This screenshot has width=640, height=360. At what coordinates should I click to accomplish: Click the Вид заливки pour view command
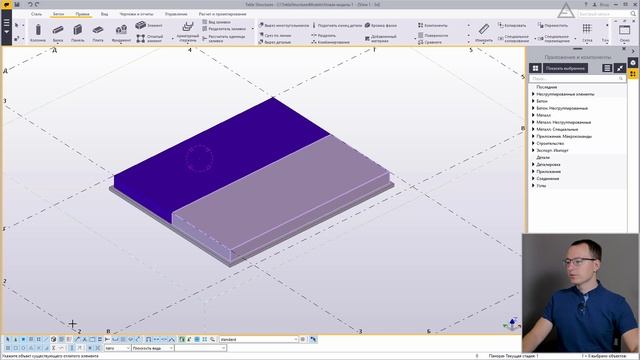pos(217,22)
